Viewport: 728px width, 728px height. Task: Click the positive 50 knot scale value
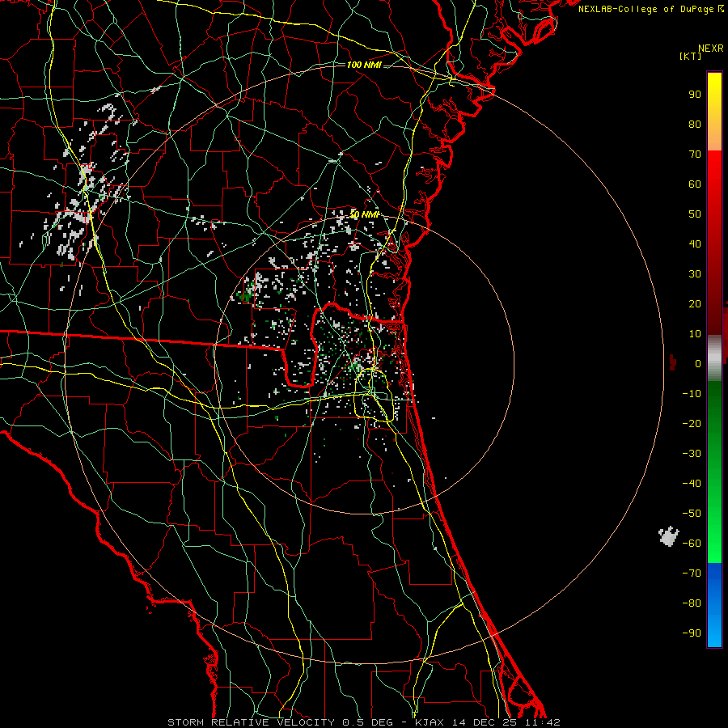coord(695,214)
